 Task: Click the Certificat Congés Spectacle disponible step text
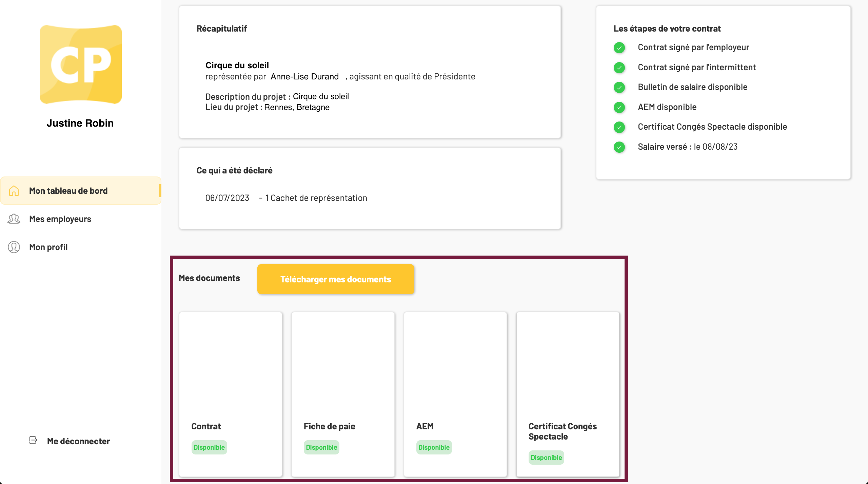(x=712, y=127)
